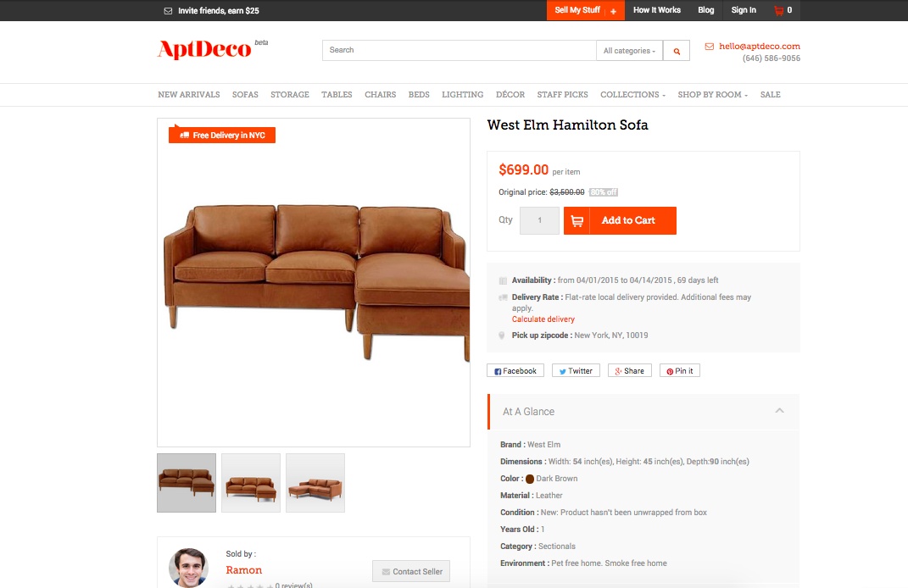The height and width of the screenshot is (588, 908).
Task: Open the shopping cart icon in top bar
Action: tap(779, 10)
